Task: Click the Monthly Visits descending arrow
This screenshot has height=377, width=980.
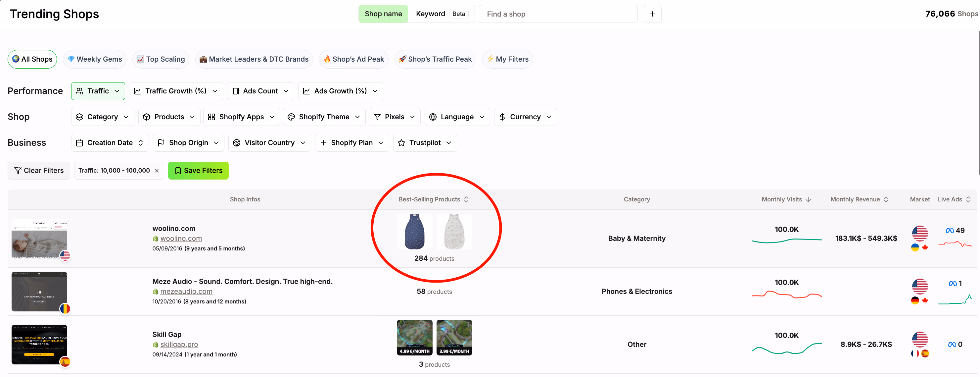Action: (808, 199)
